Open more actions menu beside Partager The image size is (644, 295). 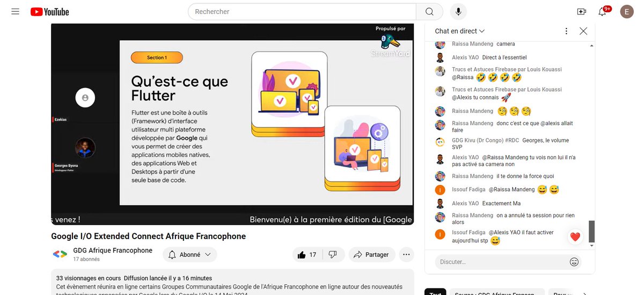click(406, 255)
